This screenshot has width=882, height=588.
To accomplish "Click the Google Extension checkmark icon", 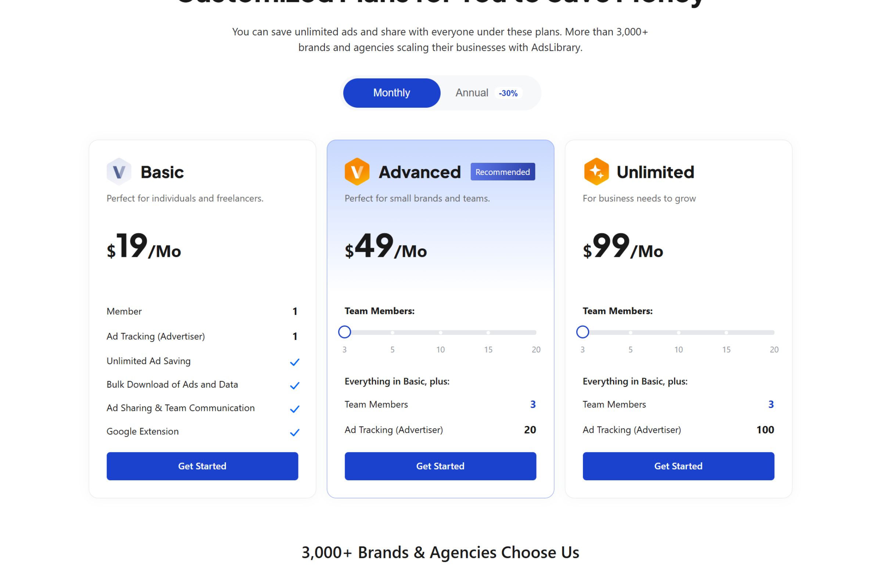I will pyautogui.click(x=295, y=433).
